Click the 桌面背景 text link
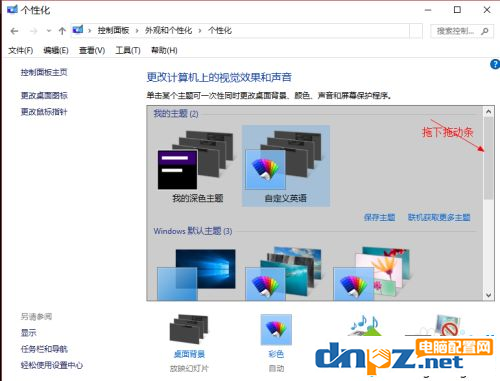Viewport: 500px width, 381px height. 189,354
